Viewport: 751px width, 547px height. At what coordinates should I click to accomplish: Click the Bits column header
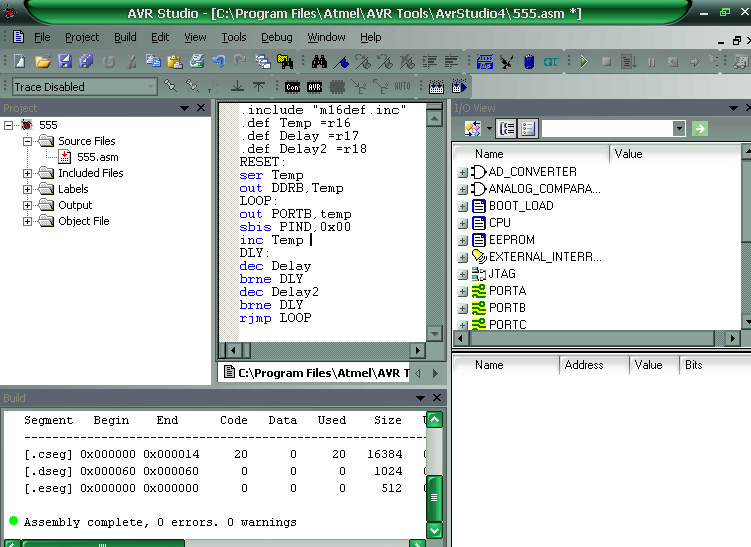click(x=694, y=365)
